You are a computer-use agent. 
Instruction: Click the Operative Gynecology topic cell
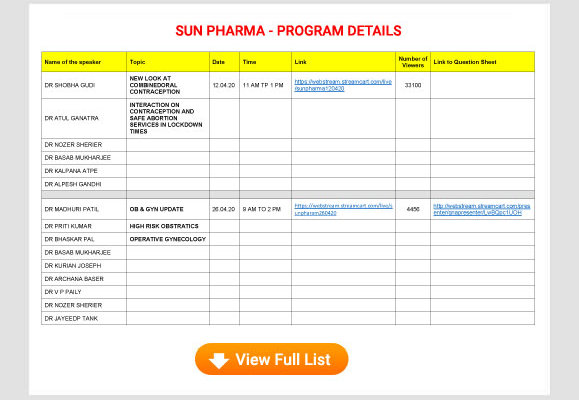(x=168, y=239)
